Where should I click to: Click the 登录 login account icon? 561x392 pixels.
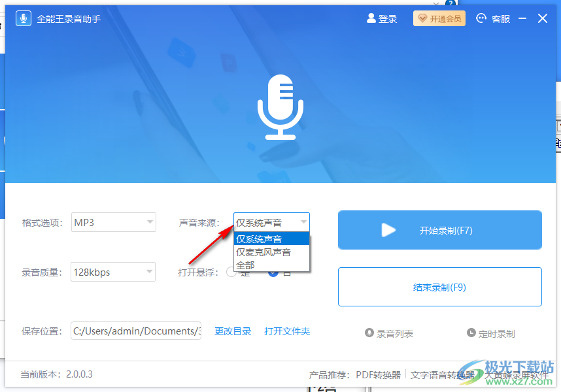coord(371,18)
